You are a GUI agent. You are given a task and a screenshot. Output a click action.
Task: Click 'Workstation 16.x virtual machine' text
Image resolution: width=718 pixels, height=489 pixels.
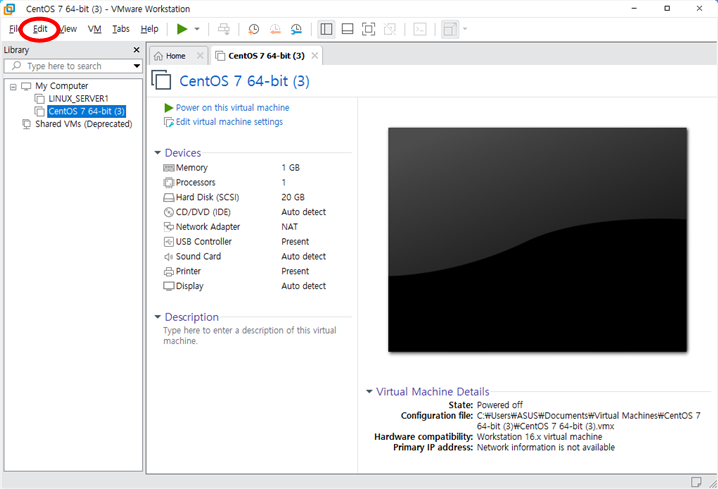[539, 437]
